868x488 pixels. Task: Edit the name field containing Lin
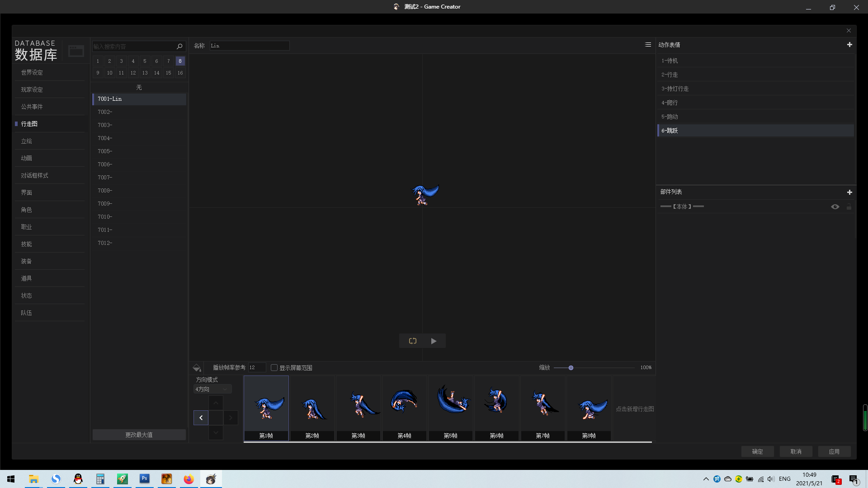(250, 46)
